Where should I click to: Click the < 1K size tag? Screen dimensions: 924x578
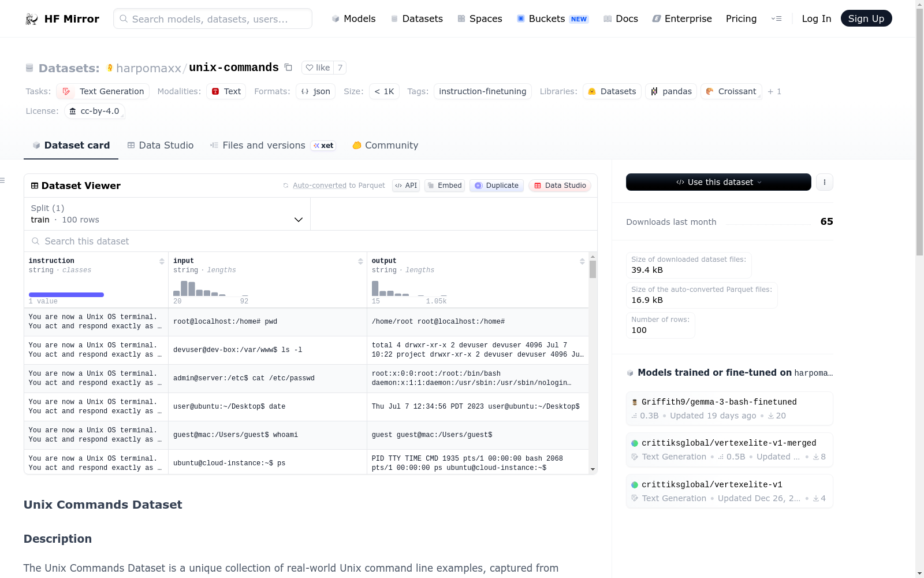pyautogui.click(x=384, y=91)
